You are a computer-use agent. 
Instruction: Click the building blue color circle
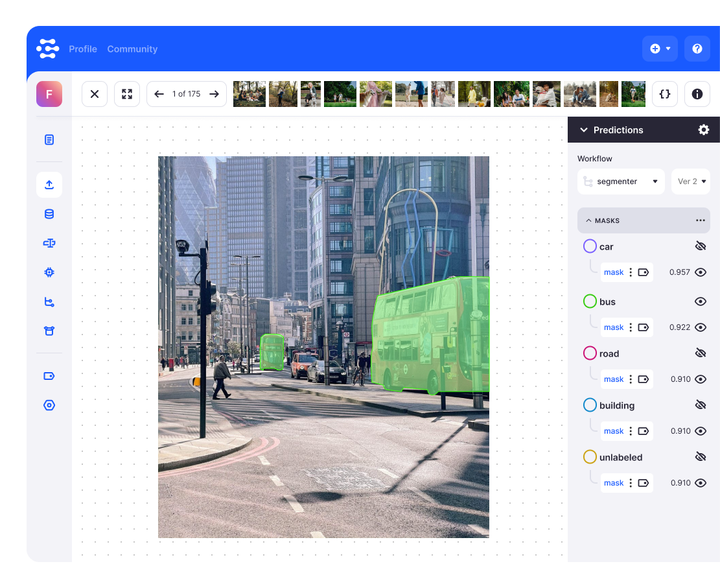coord(590,405)
